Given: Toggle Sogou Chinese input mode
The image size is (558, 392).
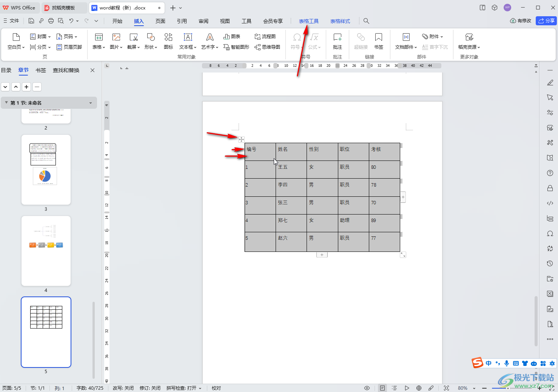Looking at the screenshot, I should coord(489,363).
